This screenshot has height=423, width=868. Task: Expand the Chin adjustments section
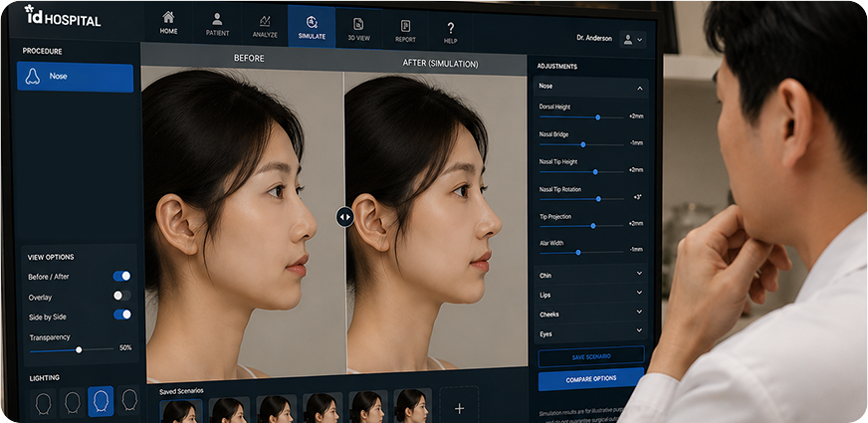590,274
